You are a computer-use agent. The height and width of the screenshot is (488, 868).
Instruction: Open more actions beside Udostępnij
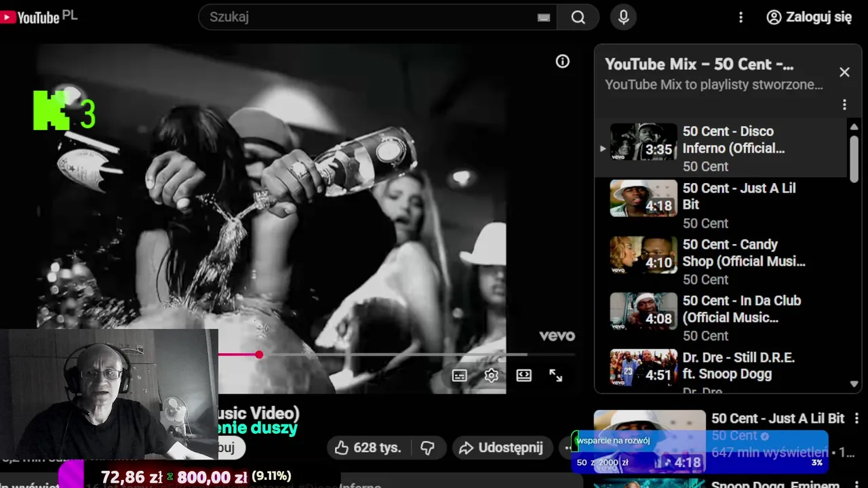click(567, 448)
